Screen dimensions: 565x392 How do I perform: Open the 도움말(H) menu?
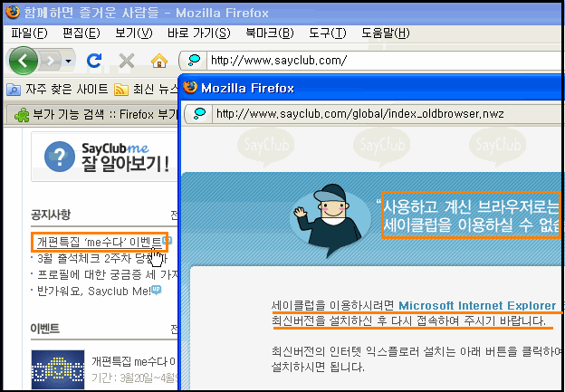point(386,33)
